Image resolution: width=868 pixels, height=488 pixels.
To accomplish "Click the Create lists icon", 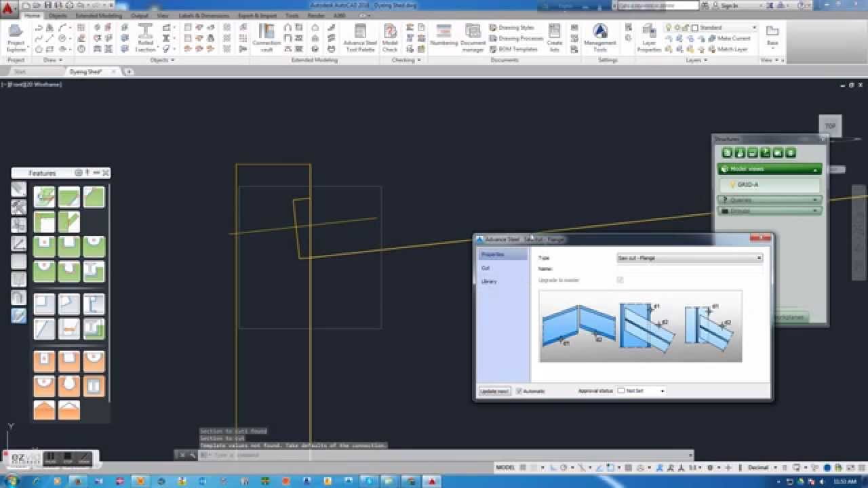I will [555, 38].
